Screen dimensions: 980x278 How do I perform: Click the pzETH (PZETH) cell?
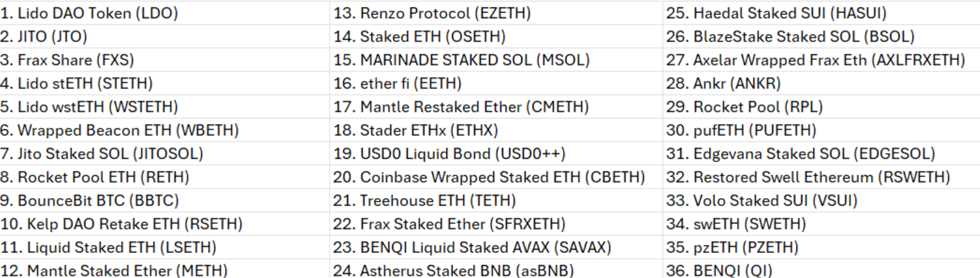732,247
